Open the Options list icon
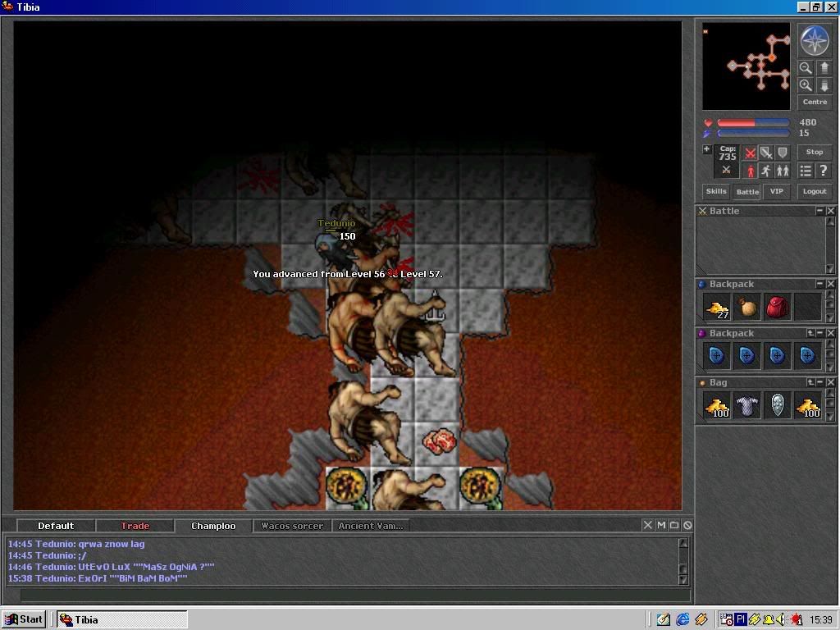840x630 pixels. coord(806,171)
